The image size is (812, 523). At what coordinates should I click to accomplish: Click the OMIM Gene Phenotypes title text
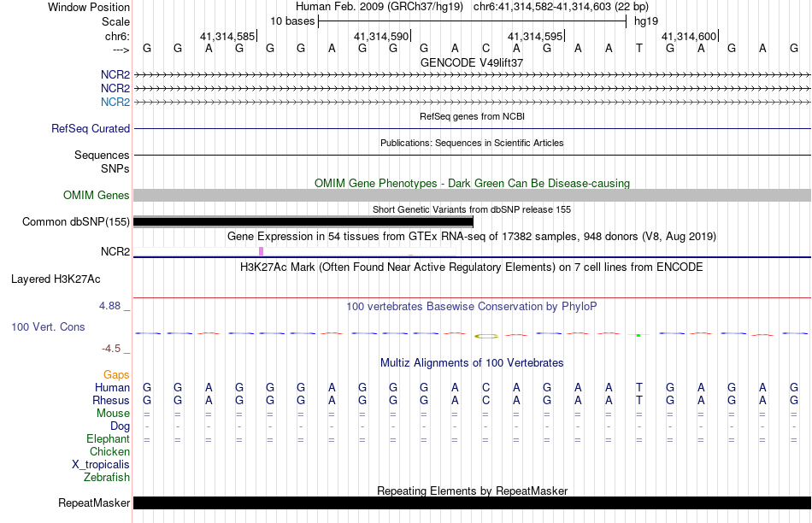point(473,184)
